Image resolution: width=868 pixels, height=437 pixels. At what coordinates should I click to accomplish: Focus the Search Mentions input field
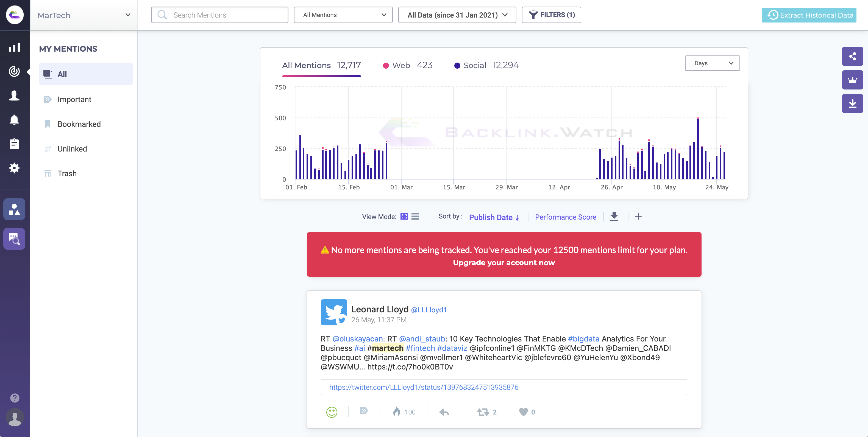pyautogui.click(x=220, y=15)
